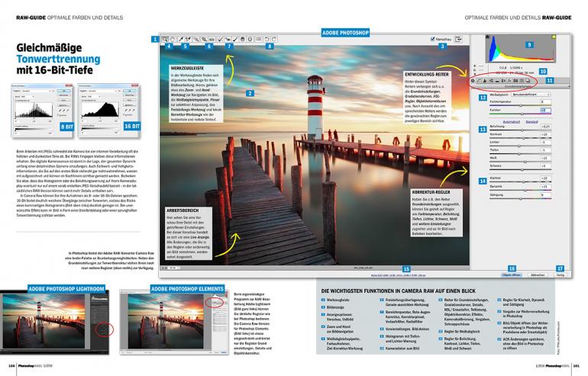Choose the Straighten tool
The image size is (588, 376).
tap(212, 39)
